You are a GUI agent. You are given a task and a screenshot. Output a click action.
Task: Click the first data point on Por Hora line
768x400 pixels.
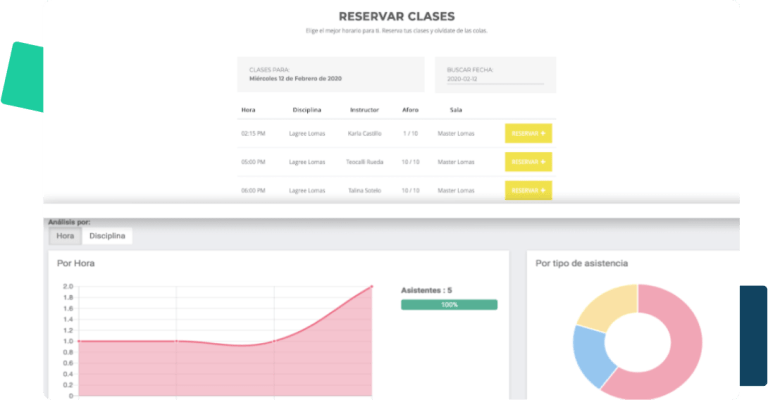pyautogui.click(x=79, y=341)
